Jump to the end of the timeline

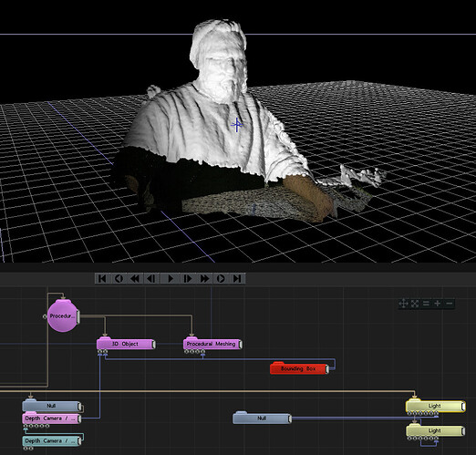click(237, 278)
